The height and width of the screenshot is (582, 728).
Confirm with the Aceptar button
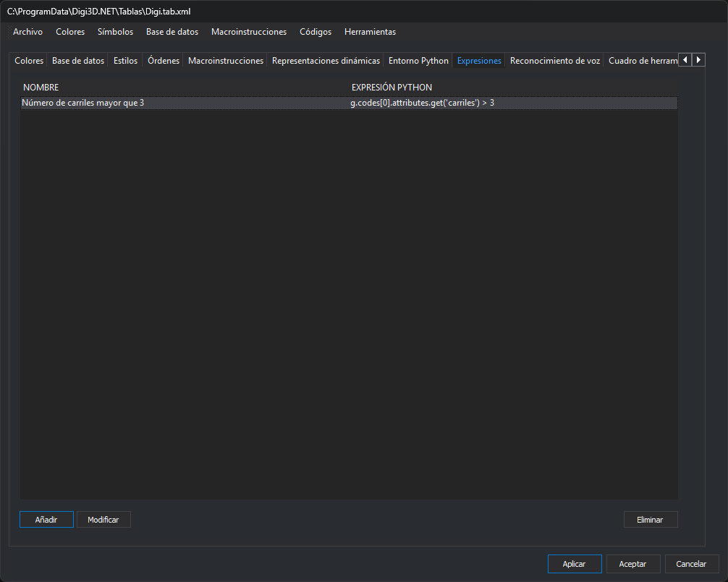point(633,564)
